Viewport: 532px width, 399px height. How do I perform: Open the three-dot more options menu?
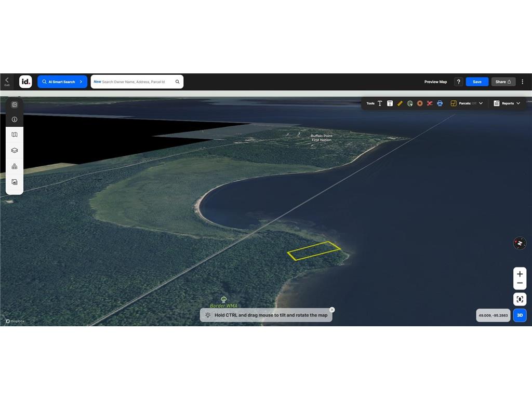pos(523,82)
